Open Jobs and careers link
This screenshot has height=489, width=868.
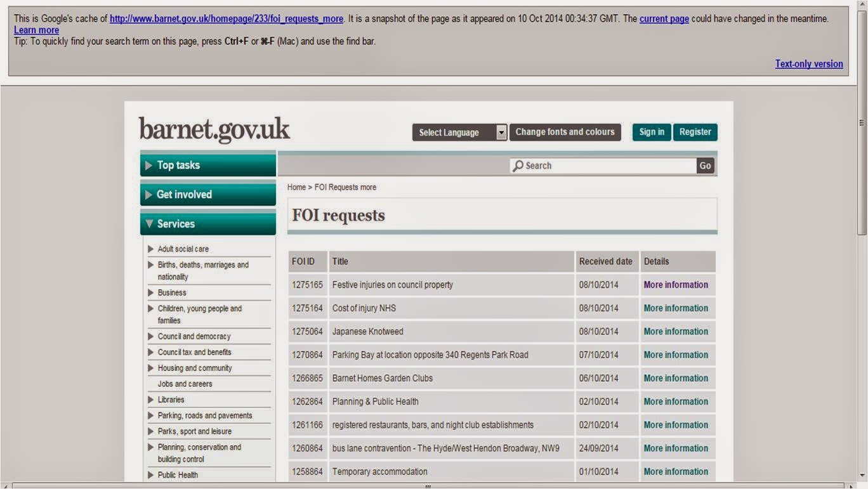pos(185,384)
